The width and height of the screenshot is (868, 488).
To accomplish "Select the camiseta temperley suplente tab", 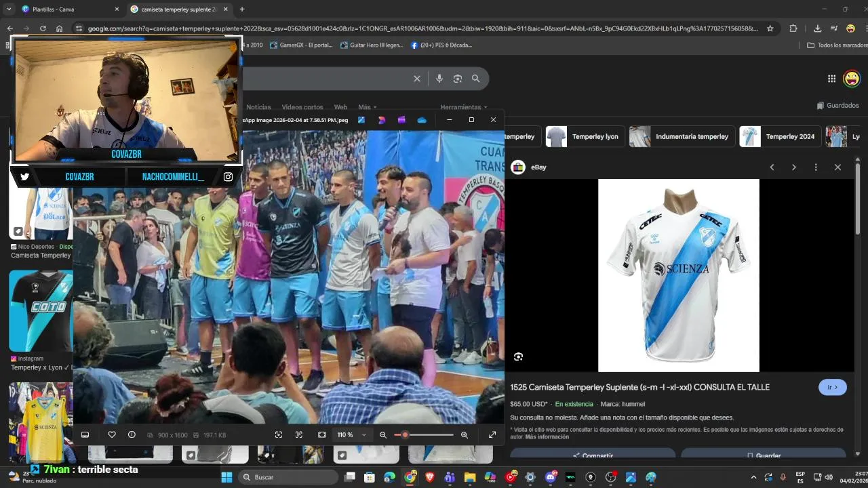I will click(179, 9).
